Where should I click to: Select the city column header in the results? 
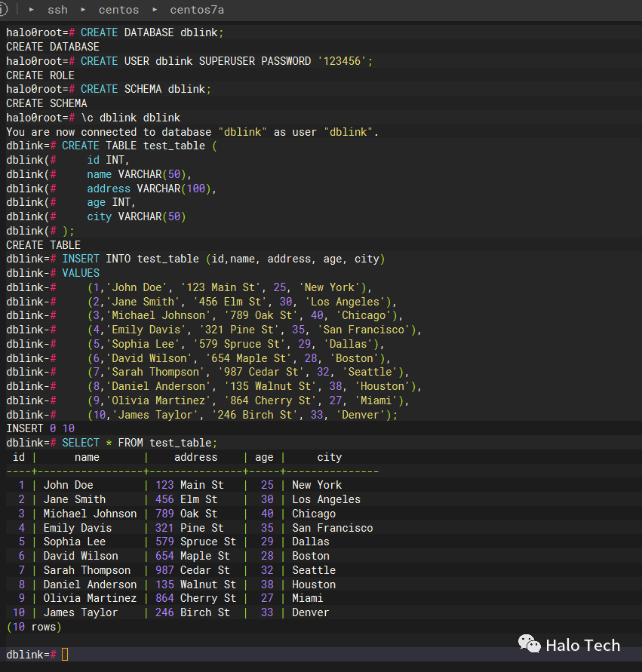point(329,457)
